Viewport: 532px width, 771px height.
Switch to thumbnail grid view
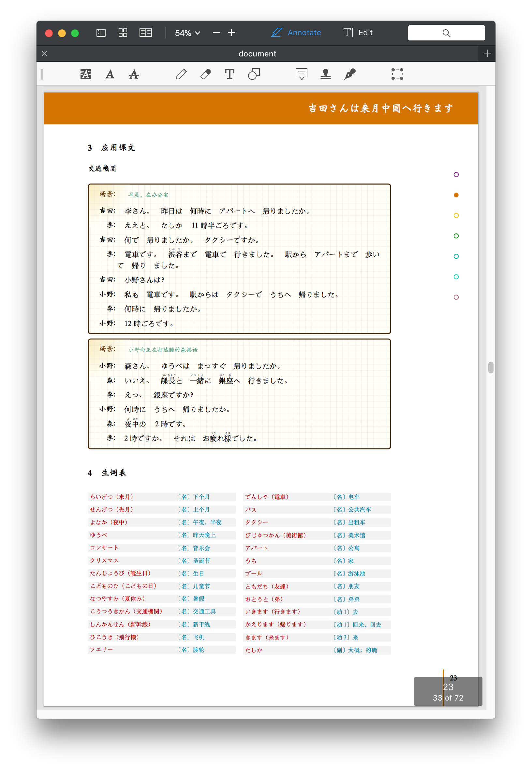pos(123,33)
